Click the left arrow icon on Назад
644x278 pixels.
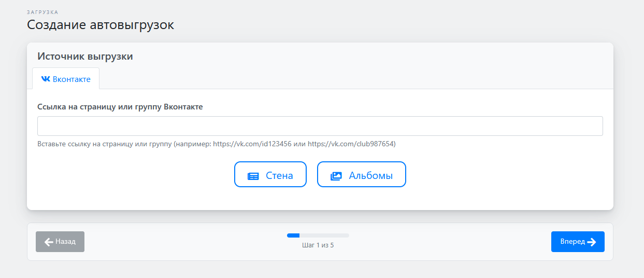point(49,242)
